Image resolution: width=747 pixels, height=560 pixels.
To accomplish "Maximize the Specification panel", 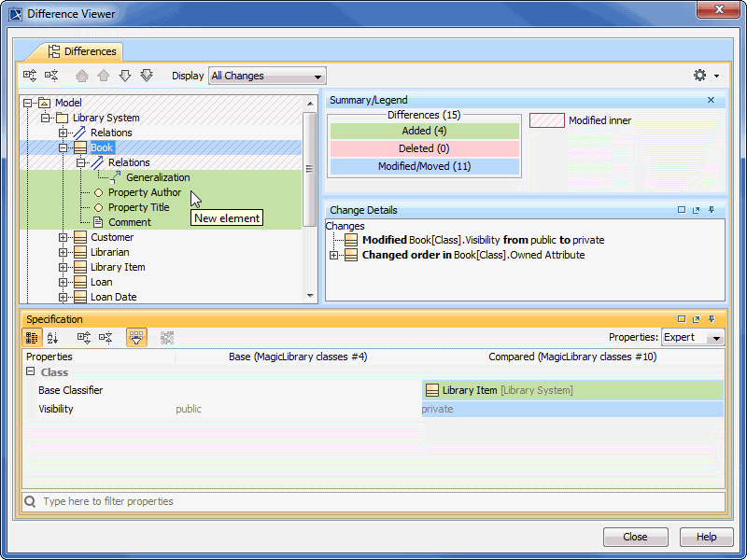I will [682, 319].
